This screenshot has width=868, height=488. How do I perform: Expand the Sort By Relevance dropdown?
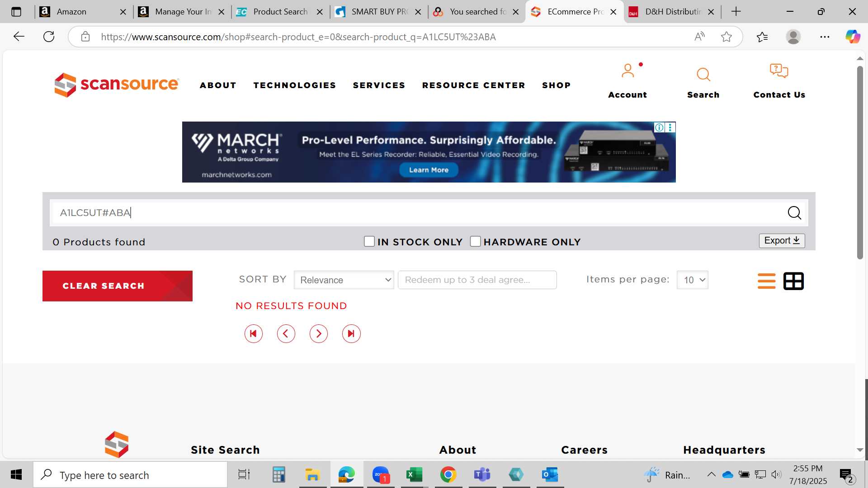click(344, 280)
